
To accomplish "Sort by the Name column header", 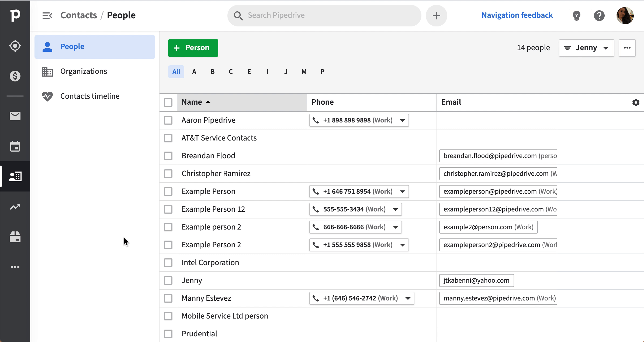I will [242, 102].
